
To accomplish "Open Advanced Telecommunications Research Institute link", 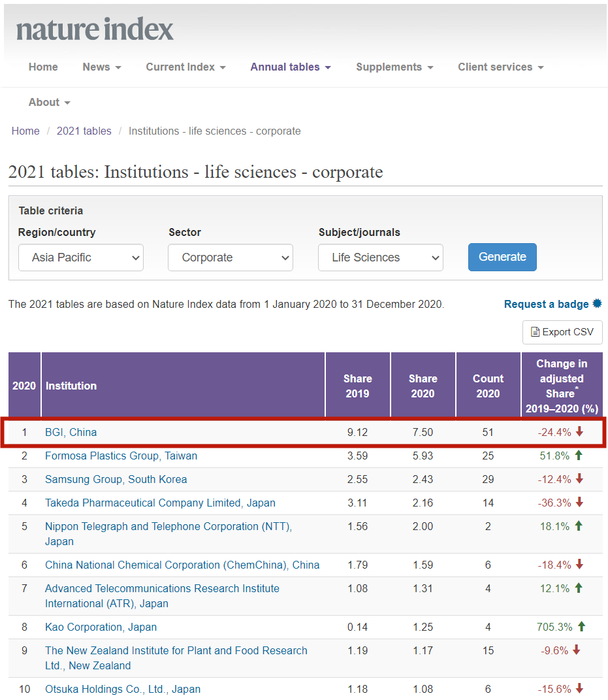I will (163, 596).
